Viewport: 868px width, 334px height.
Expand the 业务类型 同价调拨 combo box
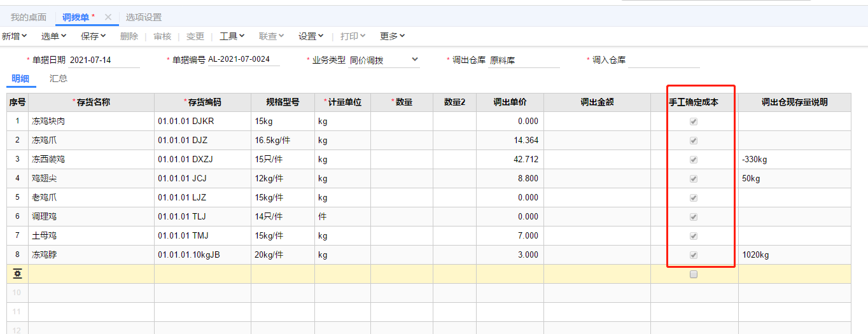tap(384, 60)
